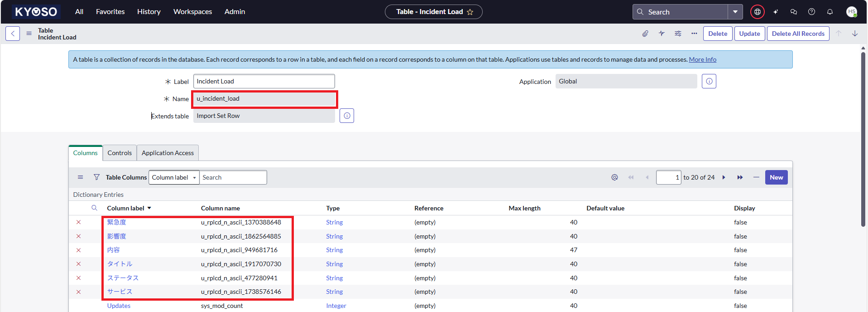Open the Column label search dropdown
This screenshot has height=312, width=868.
(174, 177)
